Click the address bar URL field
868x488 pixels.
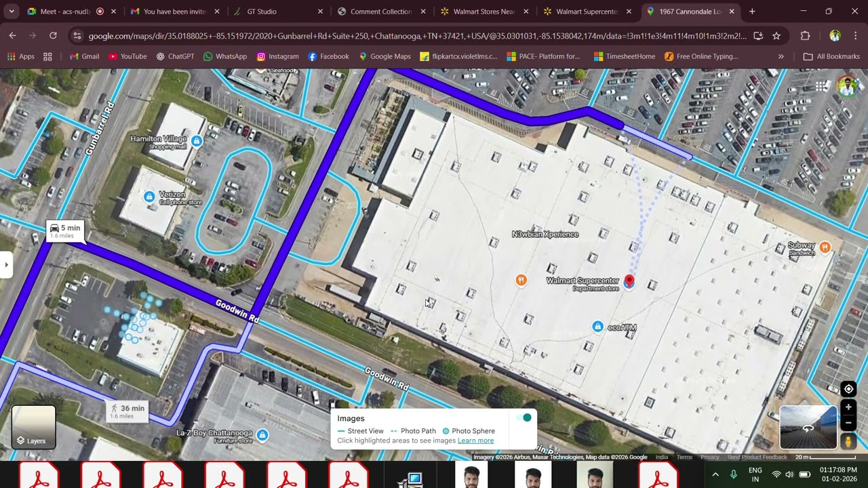417,36
